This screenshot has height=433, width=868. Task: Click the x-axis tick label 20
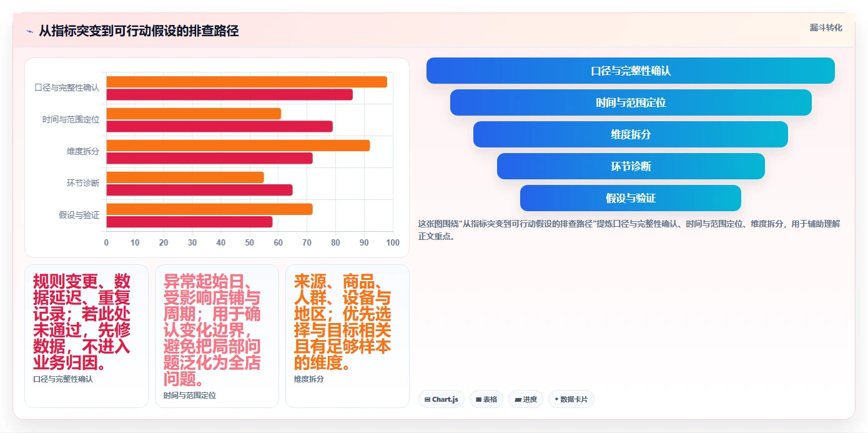164,243
